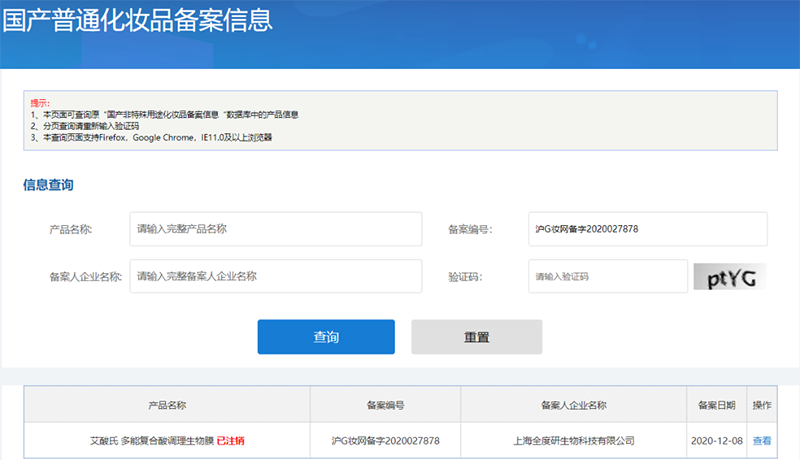Focus the 验证码 captcha input field
The width and height of the screenshot is (800, 460).
click(x=608, y=276)
